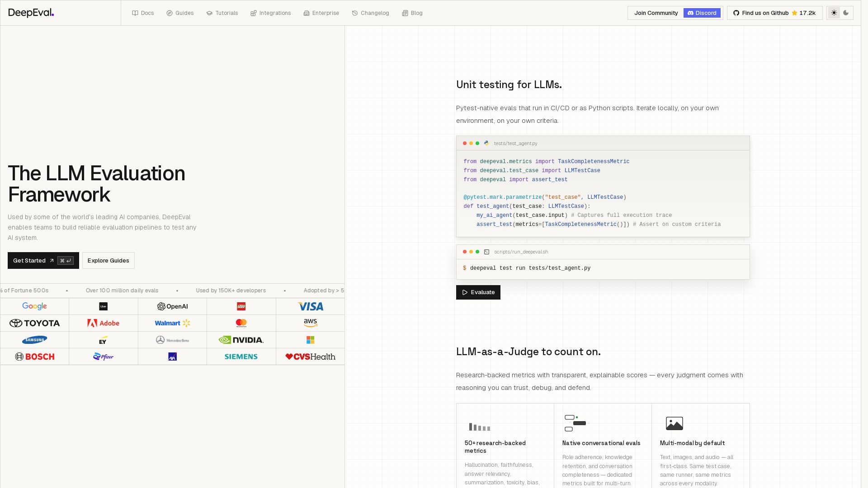Viewport: 868px width, 488px height.
Task: Click the 17.2k GitHub star count
Action: pyautogui.click(x=807, y=13)
